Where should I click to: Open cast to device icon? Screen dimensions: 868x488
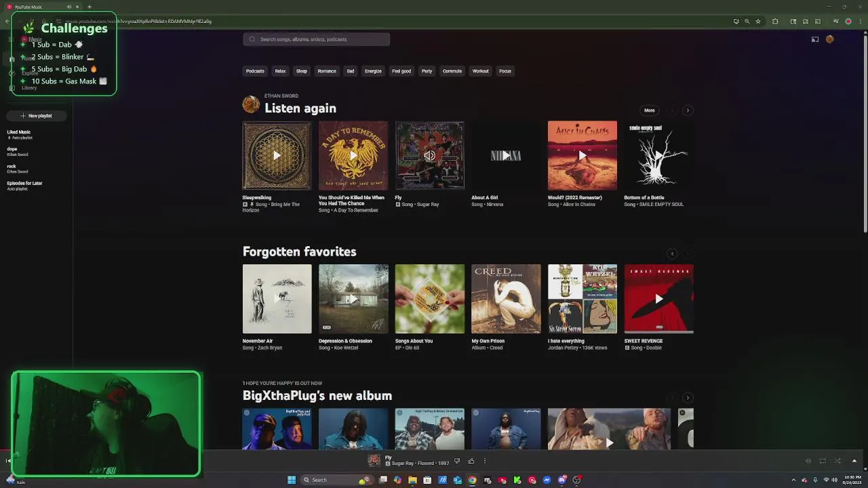[815, 39]
